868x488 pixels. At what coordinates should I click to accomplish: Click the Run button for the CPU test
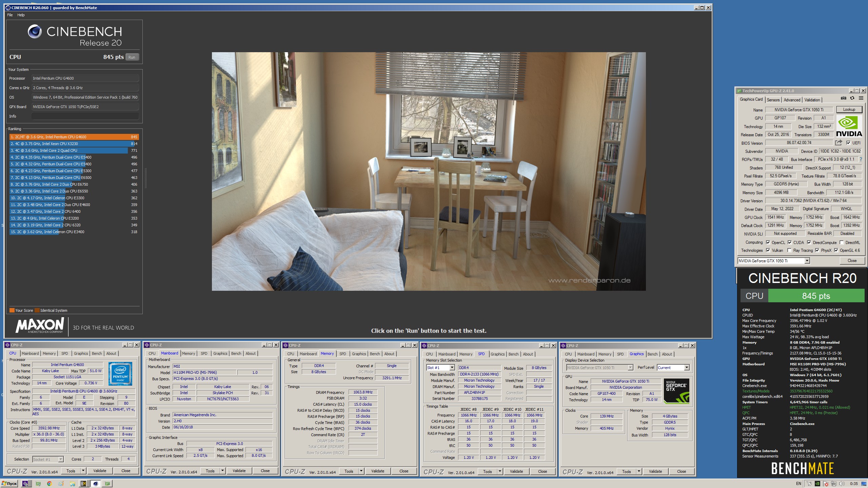pyautogui.click(x=132, y=57)
